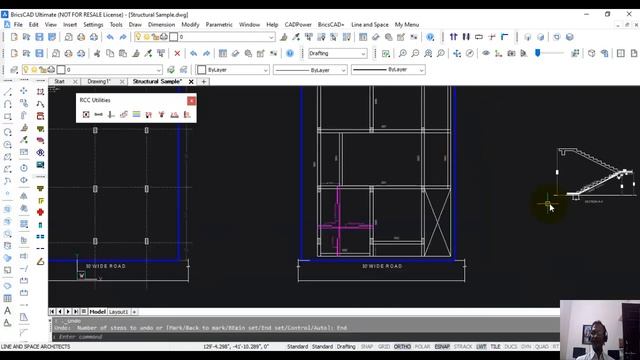Add a new drawing tab with plus

pyautogui.click(x=204, y=82)
